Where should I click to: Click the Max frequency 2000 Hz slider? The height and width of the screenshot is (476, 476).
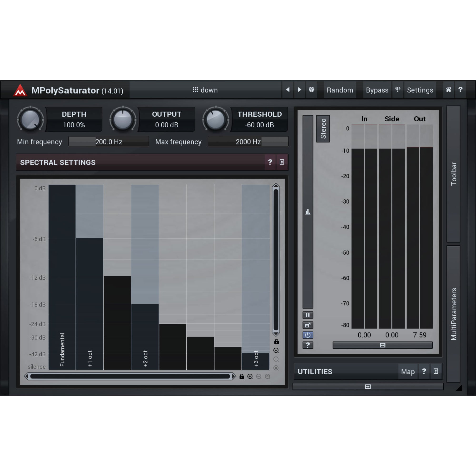(248, 142)
